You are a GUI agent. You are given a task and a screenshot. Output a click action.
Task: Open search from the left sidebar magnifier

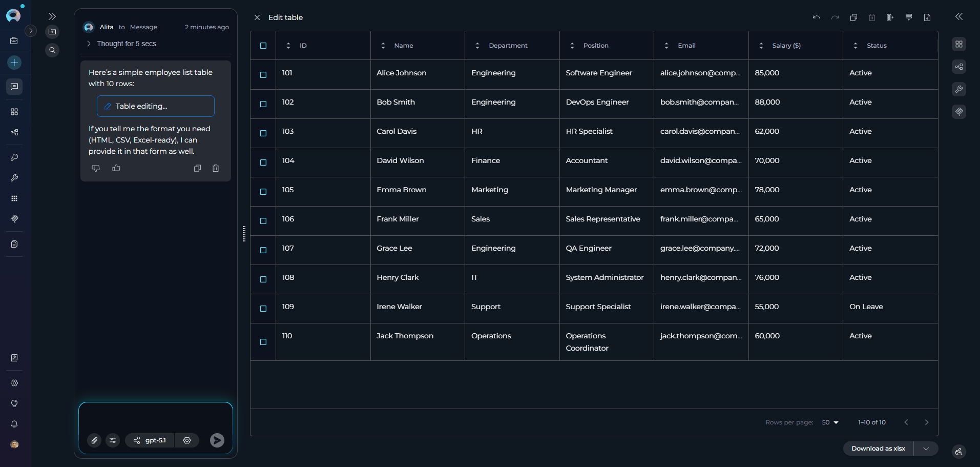click(52, 50)
